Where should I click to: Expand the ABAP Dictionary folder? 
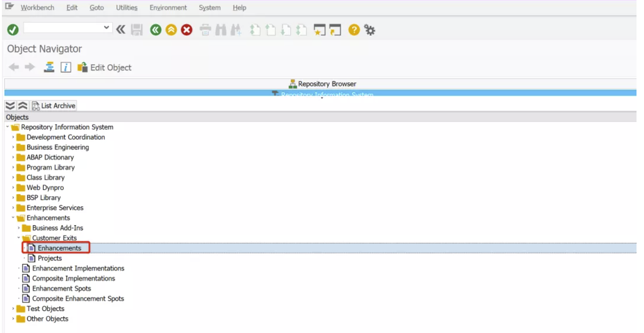[x=13, y=157]
